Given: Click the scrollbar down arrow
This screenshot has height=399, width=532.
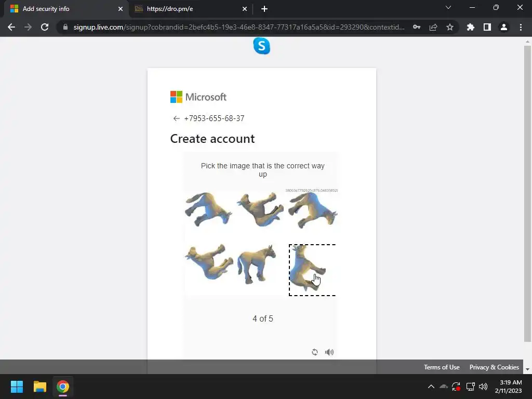Looking at the screenshot, I should point(527,369).
